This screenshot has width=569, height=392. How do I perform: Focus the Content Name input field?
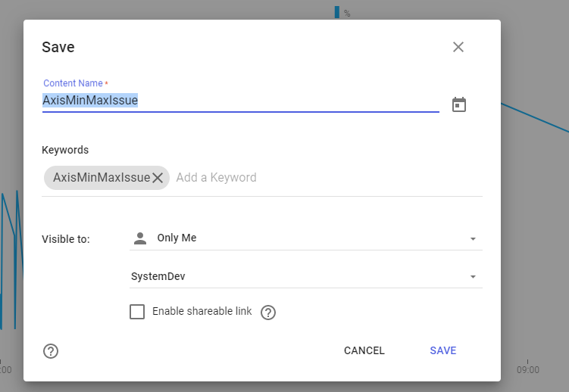[241, 101]
